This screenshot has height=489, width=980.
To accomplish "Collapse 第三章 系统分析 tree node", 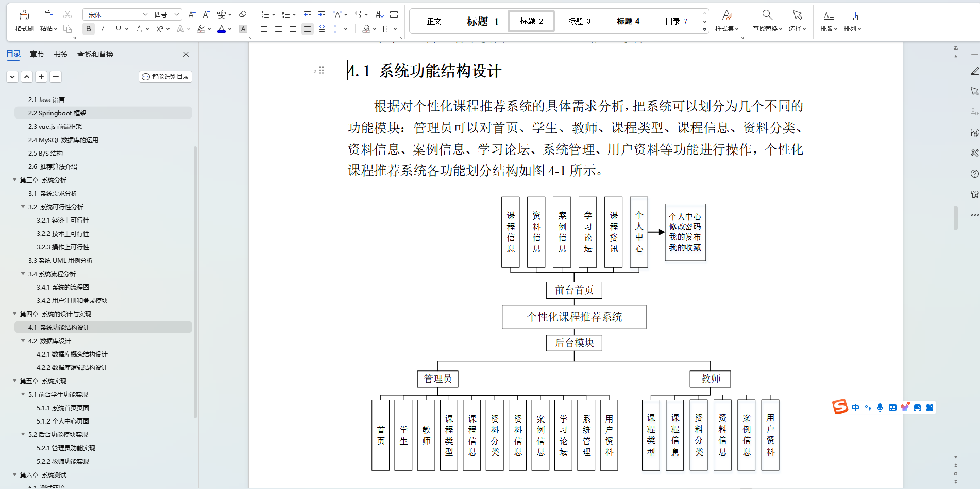I will (14, 180).
